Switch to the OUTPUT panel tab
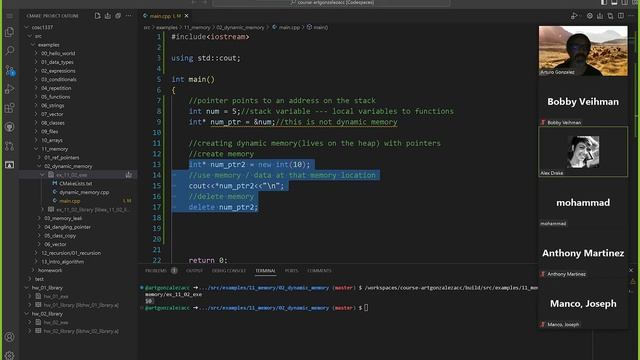This screenshot has height=360, width=640. (194, 271)
